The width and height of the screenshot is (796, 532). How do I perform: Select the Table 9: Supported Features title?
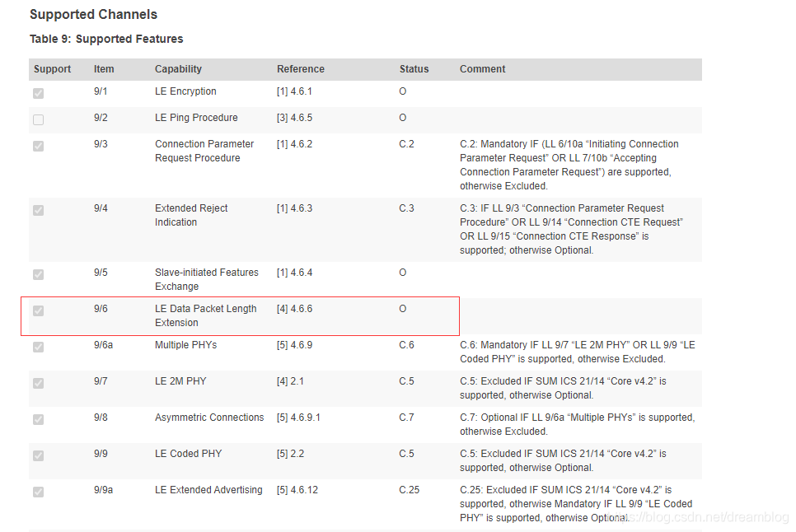[106, 39]
